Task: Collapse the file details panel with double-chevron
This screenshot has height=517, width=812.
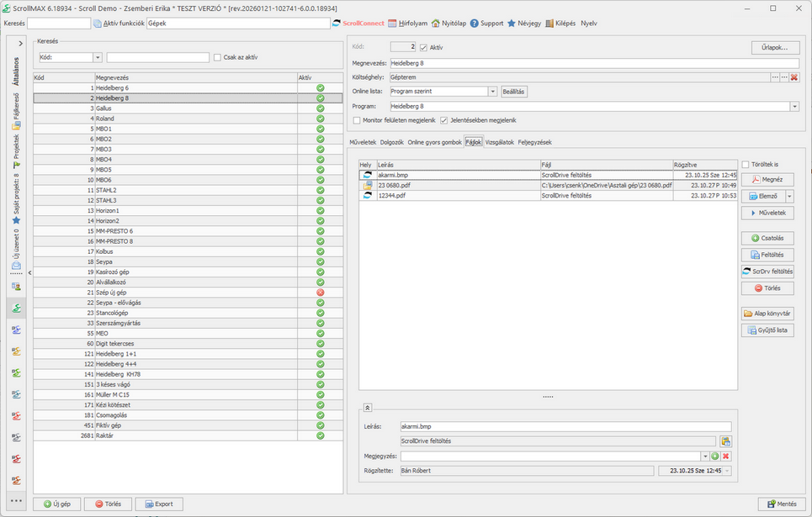Action: pyautogui.click(x=368, y=408)
